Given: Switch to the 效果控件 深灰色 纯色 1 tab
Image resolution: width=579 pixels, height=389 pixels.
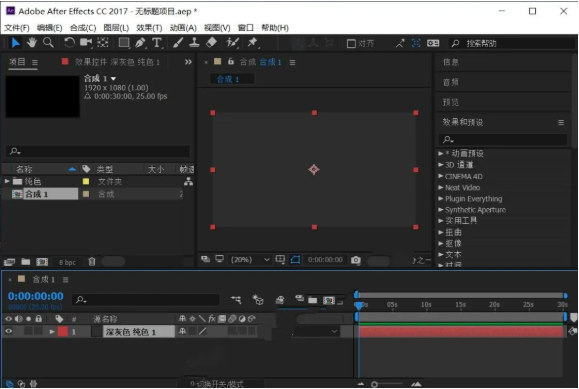Looking at the screenshot, I should pos(117,62).
